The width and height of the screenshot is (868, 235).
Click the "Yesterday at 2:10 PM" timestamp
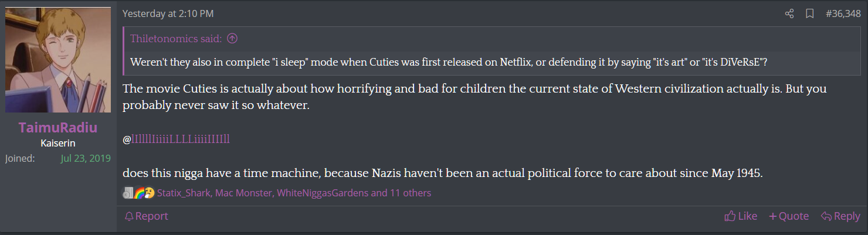click(x=168, y=13)
